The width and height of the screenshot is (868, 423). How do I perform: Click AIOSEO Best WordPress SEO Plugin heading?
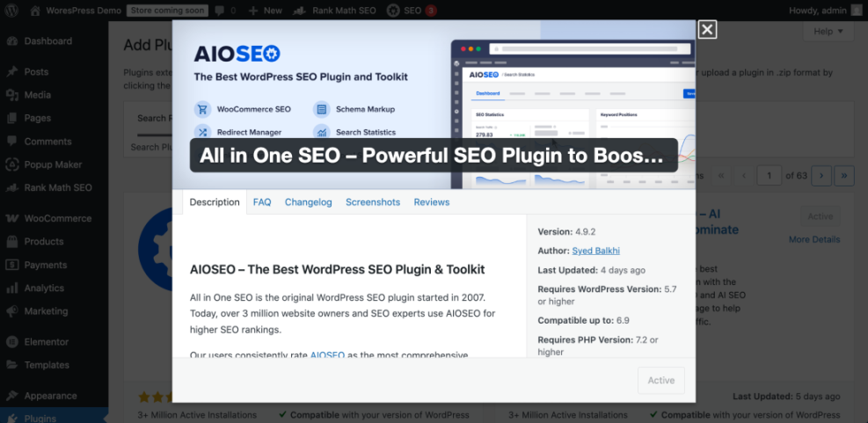(337, 270)
